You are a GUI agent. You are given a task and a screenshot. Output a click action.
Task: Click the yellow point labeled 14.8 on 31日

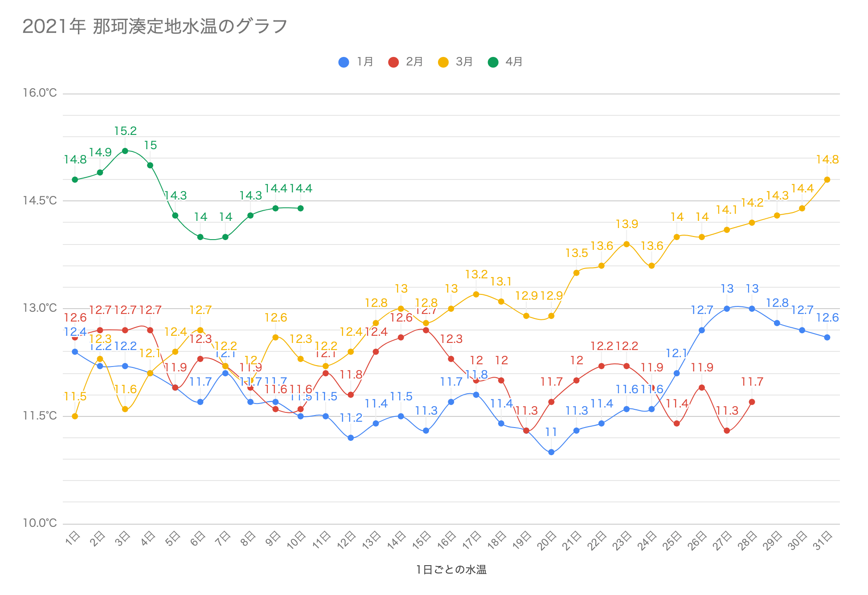(827, 179)
